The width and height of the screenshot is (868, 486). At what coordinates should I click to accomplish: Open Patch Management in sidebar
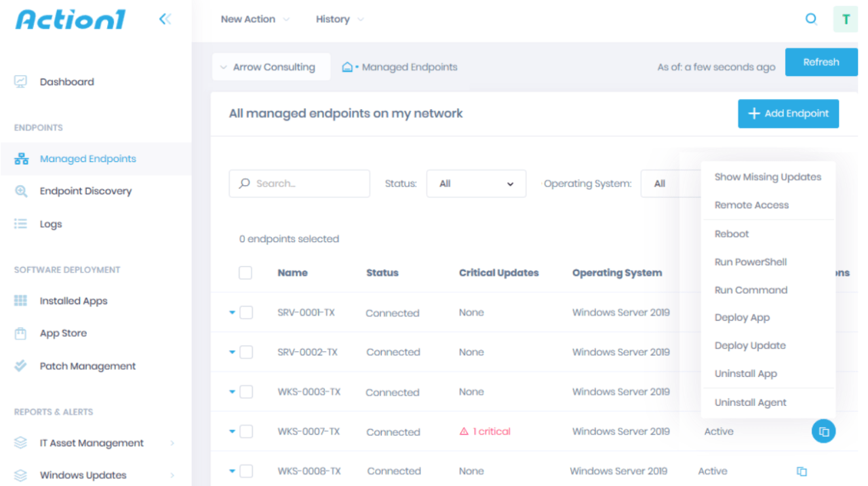click(87, 366)
